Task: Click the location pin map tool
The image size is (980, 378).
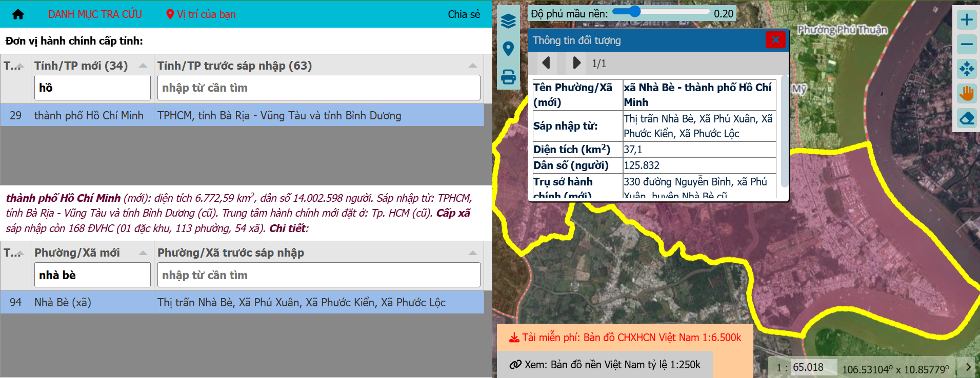Action: [508, 49]
